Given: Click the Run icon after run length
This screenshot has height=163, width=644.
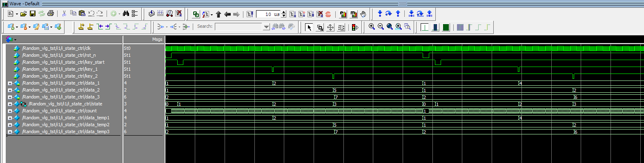Looking at the screenshot, I should (293, 14).
